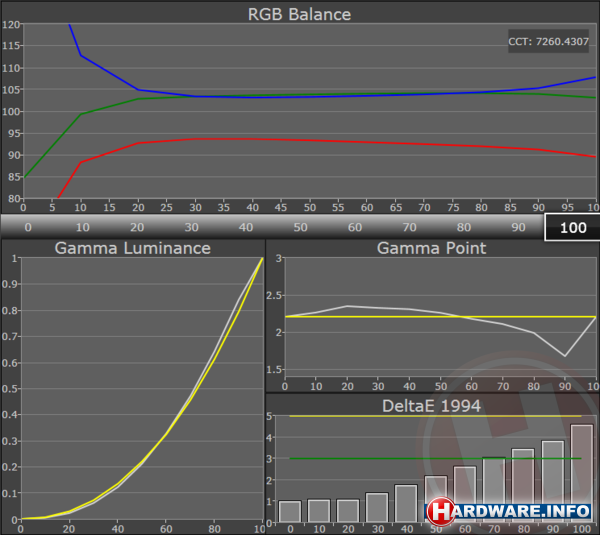The image size is (600, 535).
Task: Click the 0.5 label on Gamma Luminance axis
Action: pyautogui.click(x=10, y=389)
